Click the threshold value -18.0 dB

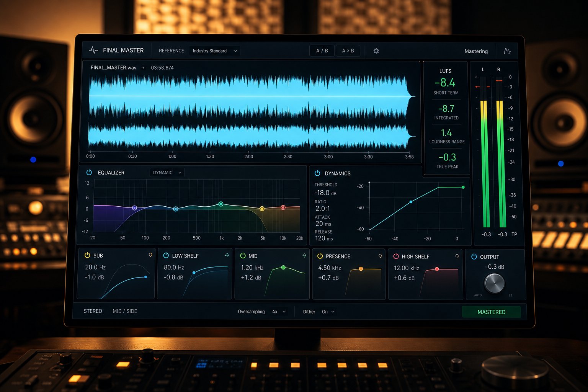325,193
